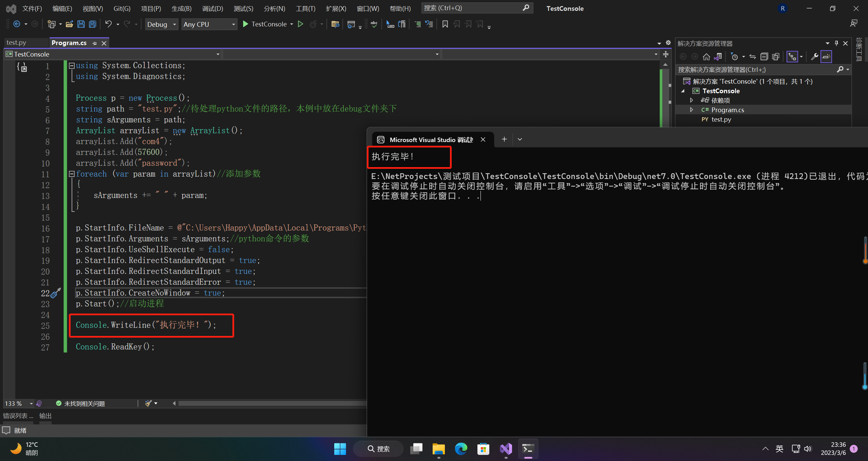Open the Debug configuration dropdown

pos(162,24)
